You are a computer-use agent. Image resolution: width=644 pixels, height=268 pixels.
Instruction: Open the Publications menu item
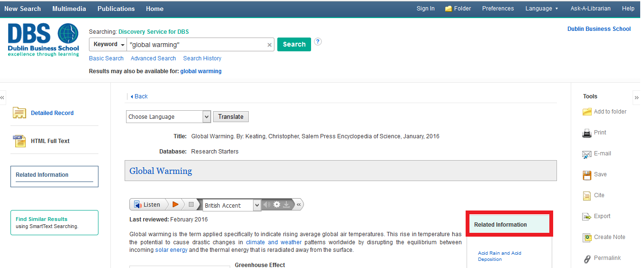click(116, 9)
